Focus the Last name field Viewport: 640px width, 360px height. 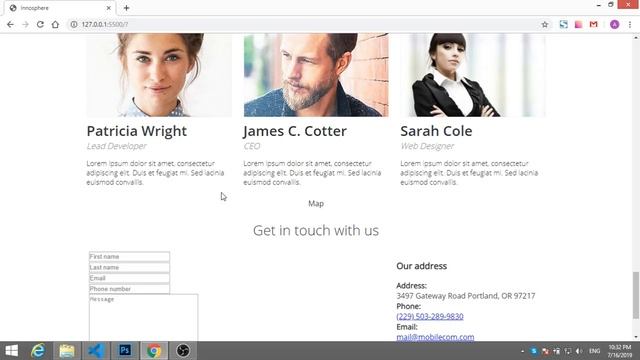[x=129, y=267]
